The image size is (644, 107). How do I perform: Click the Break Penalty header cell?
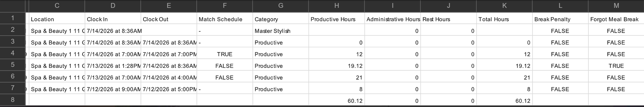click(x=560, y=19)
